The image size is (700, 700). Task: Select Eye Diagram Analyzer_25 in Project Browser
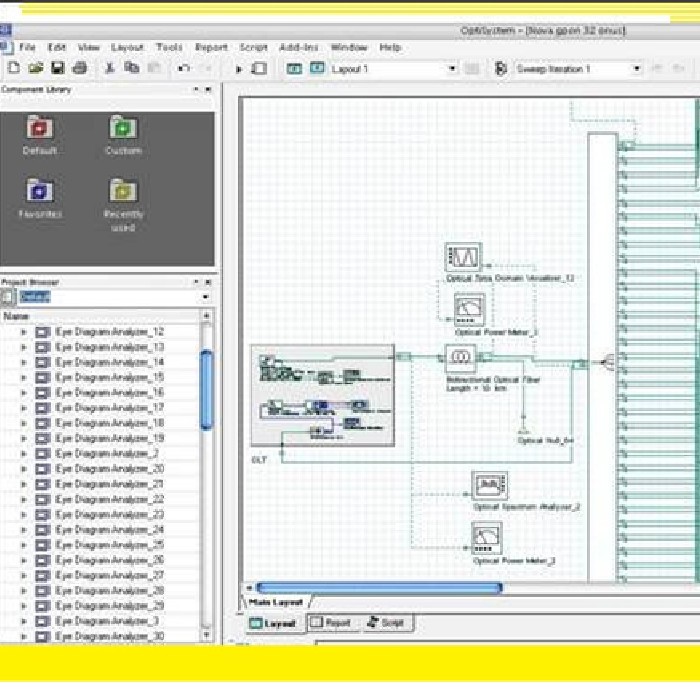110,545
